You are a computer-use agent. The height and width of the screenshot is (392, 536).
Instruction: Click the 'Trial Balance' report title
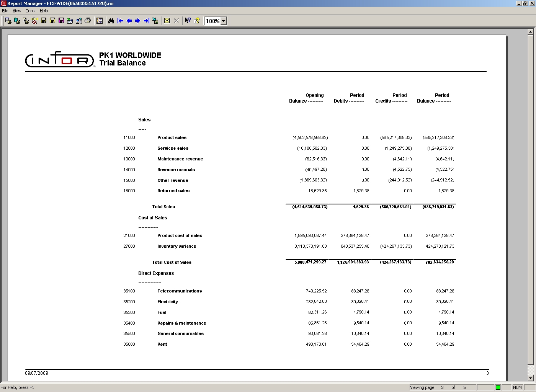(123, 63)
